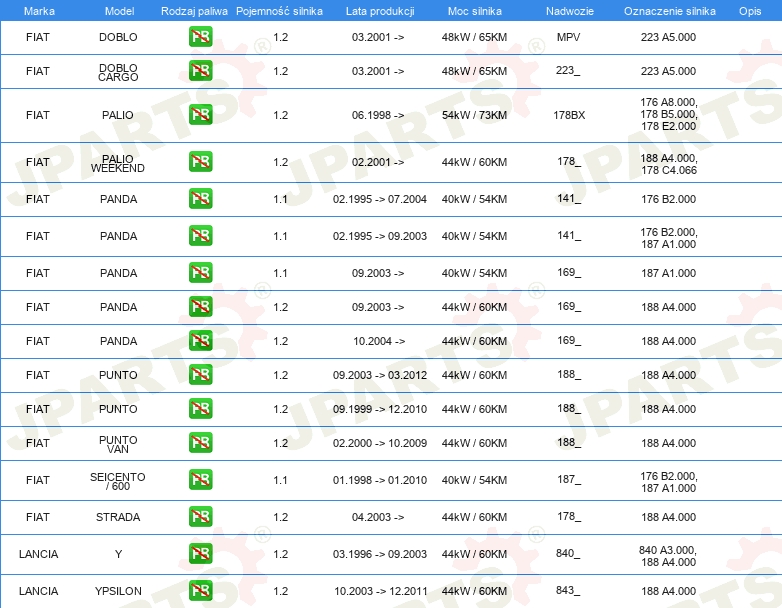Click engine code 188 A4.000, 178 C4.066 cell

pyautogui.click(x=669, y=164)
